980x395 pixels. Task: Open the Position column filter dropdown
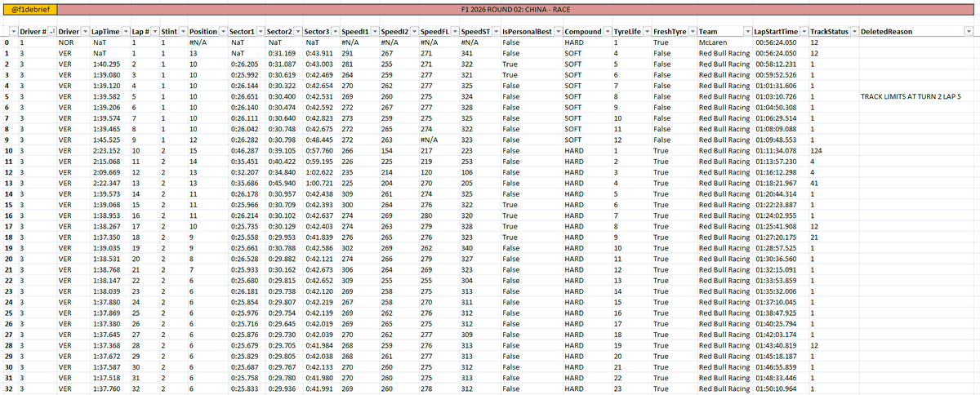click(223, 31)
